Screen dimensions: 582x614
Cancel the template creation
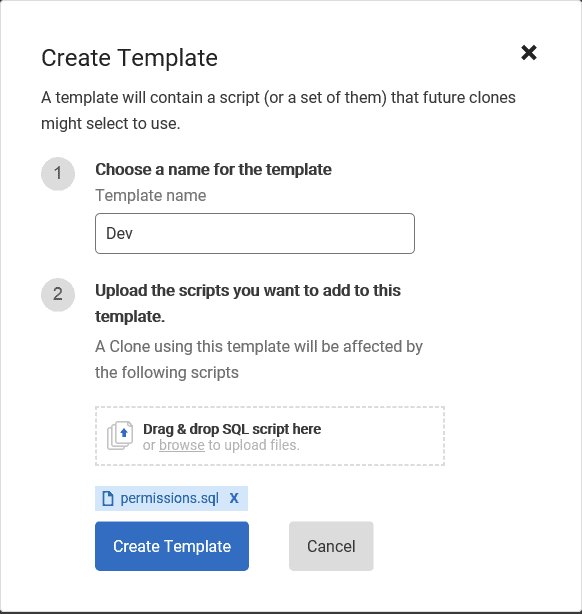pyautogui.click(x=331, y=546)
